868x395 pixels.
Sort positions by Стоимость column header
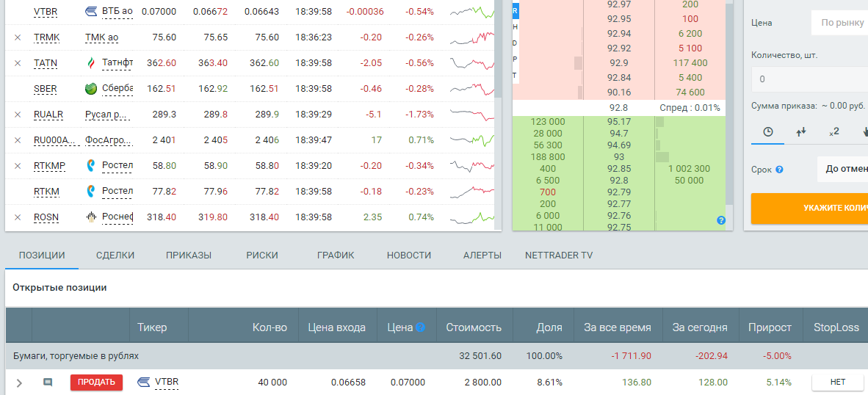click(x=474, y=327)
